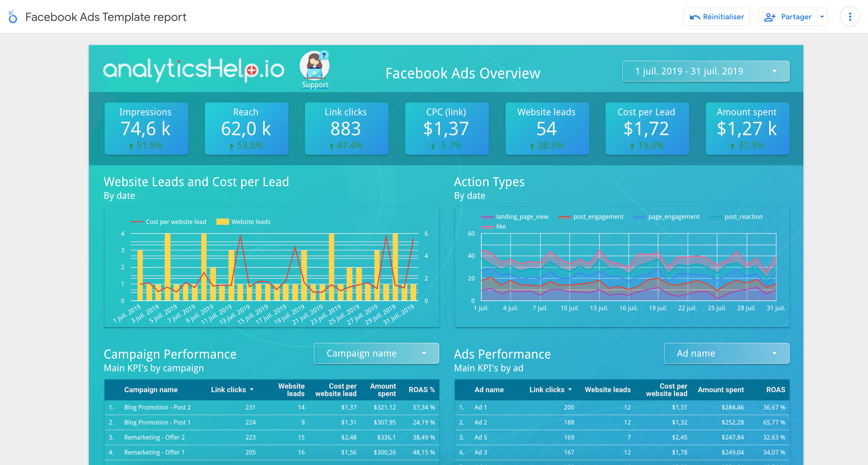Sort campaign table by Link clicks
Viewport: 868px width, 465px height.
(x=232, y=390)
